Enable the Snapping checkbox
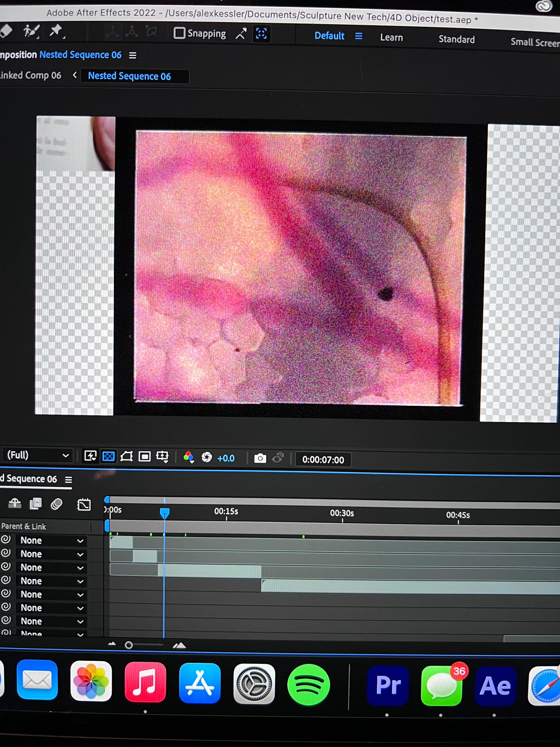The width and height of the screenshot is (560, 747). [x=179, y=33]
